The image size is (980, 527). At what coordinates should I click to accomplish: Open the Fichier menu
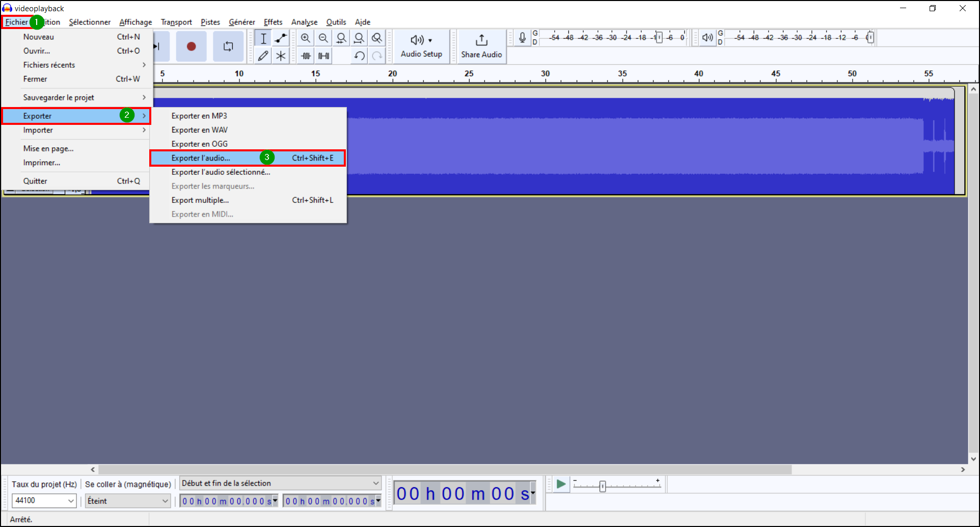pyautogui.click(x=17, y=22)
